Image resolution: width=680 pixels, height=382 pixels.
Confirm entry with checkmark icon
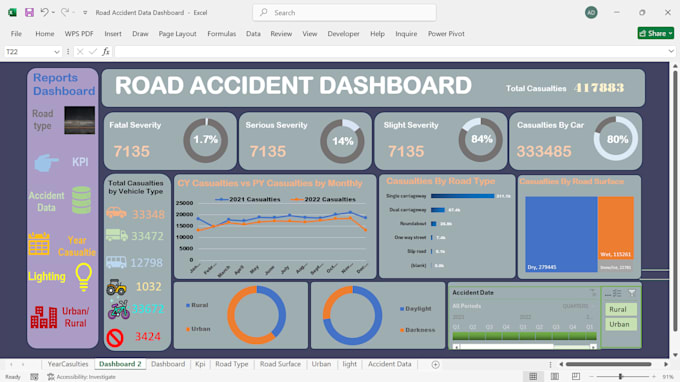point(92,52)
